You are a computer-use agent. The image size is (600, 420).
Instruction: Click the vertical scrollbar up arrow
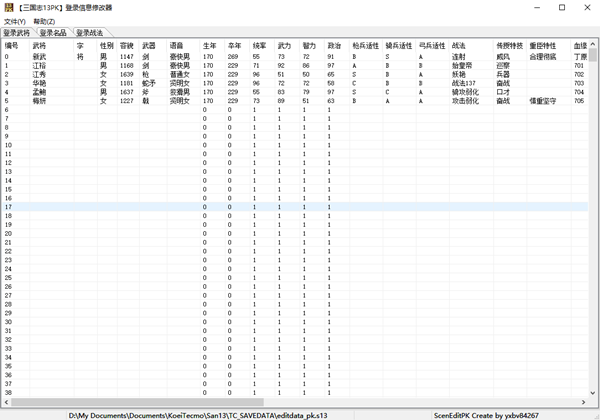click(x=592, y=46)
